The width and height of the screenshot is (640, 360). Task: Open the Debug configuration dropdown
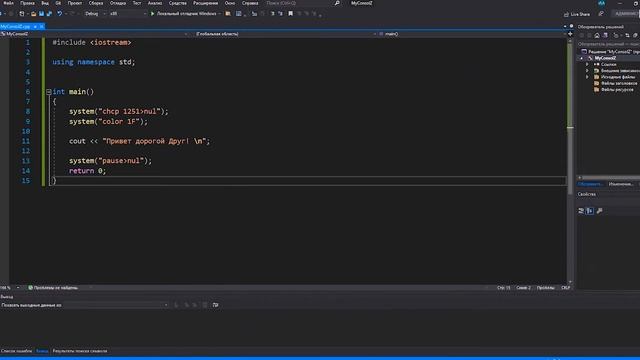click(95, 13)
